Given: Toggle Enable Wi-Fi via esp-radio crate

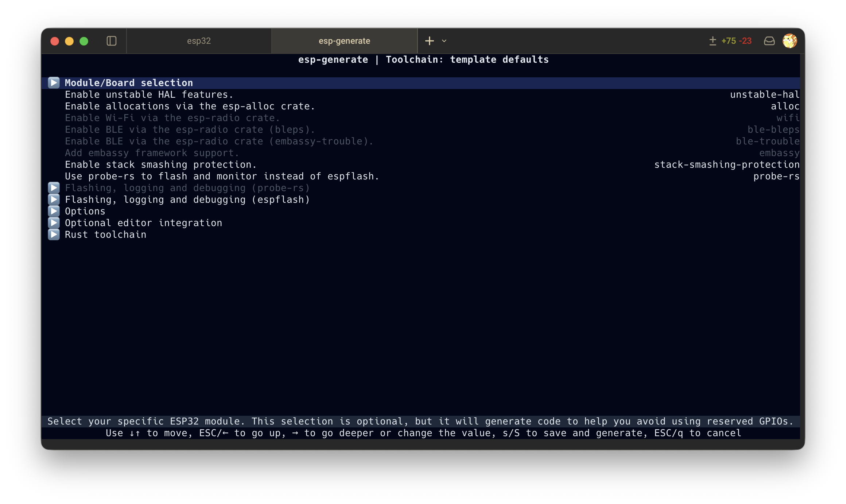Looking at the screenshot, I should (x=421, y=118).
